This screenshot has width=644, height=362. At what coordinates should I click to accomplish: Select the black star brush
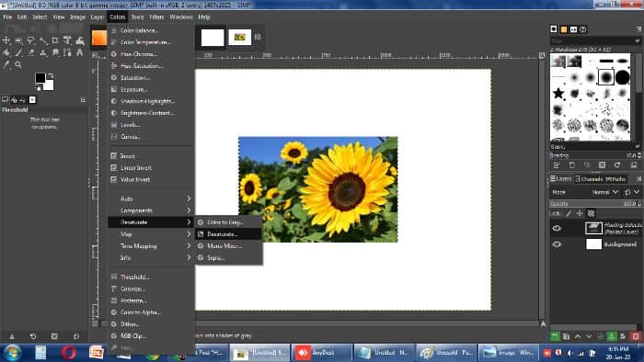click(x=558, y=94)
